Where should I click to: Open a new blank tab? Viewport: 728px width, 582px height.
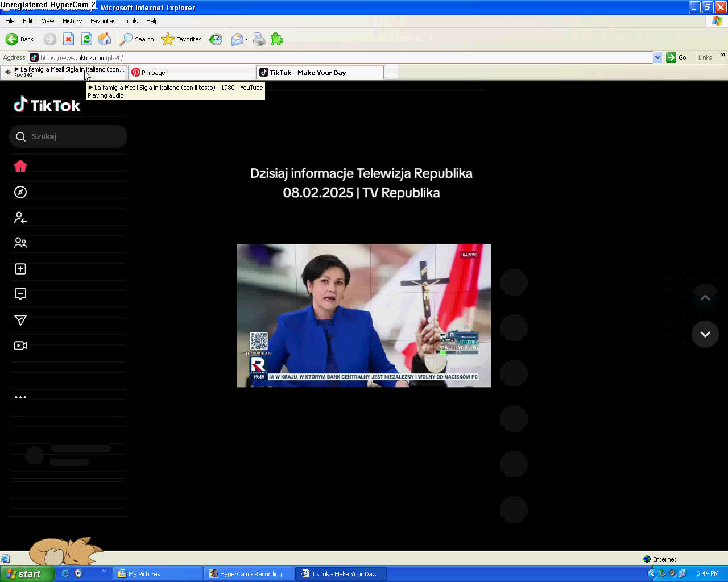(x=392, y=72)
